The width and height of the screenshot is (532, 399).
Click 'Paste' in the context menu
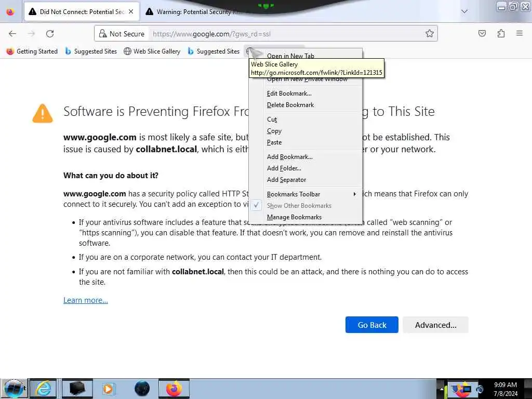point(274,142)
